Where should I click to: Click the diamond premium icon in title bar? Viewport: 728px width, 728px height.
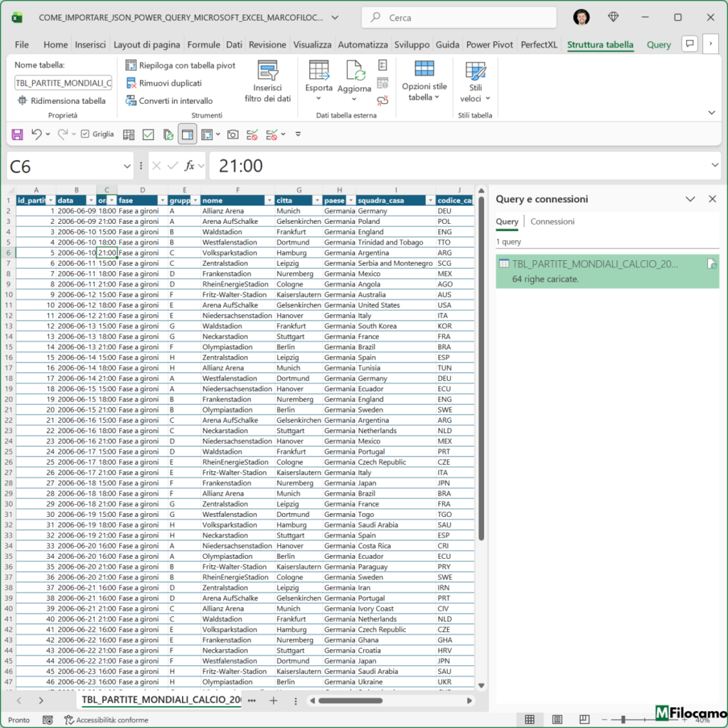(613, 17)
